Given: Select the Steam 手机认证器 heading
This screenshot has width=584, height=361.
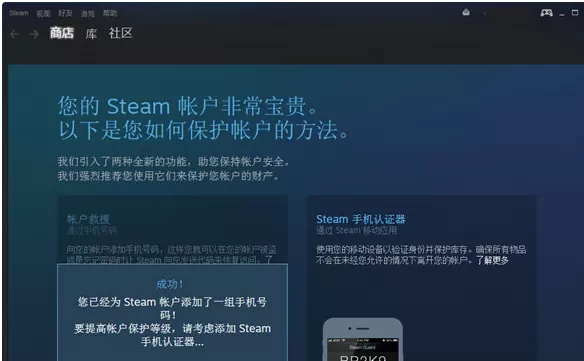Looking at the screenshot, I should [x=361, y=219].
